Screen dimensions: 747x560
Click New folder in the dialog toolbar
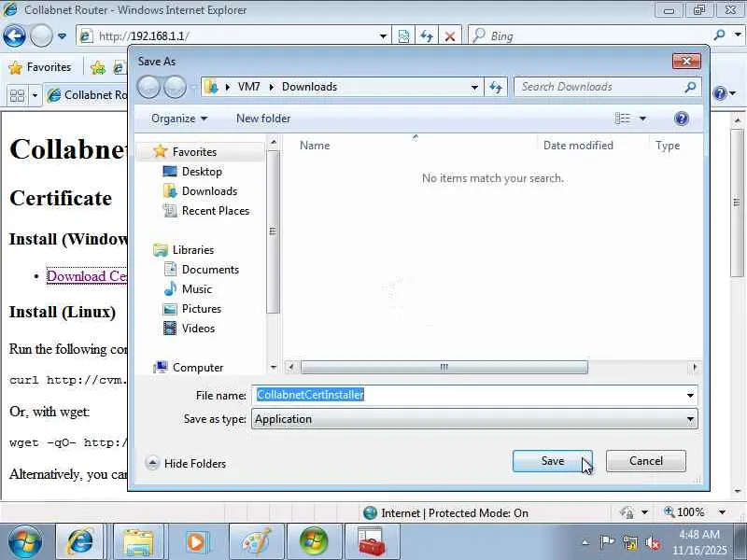click(x=263, y=119)
